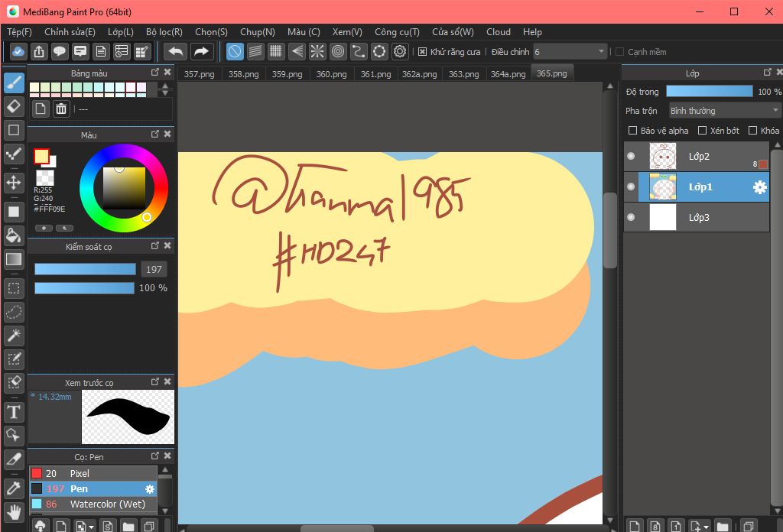Select the Hand pan tool
The height and width of the screenshot is (532, 783).
[14, 511]
